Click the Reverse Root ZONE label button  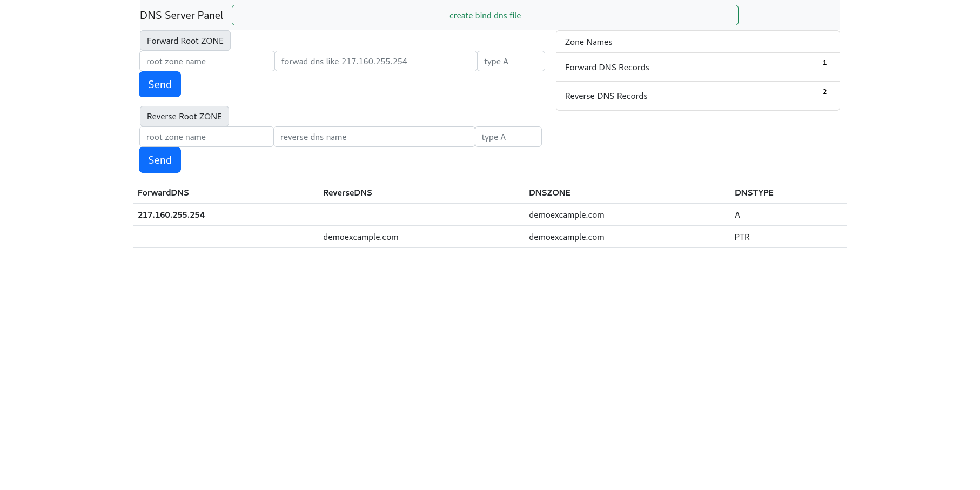184,116
